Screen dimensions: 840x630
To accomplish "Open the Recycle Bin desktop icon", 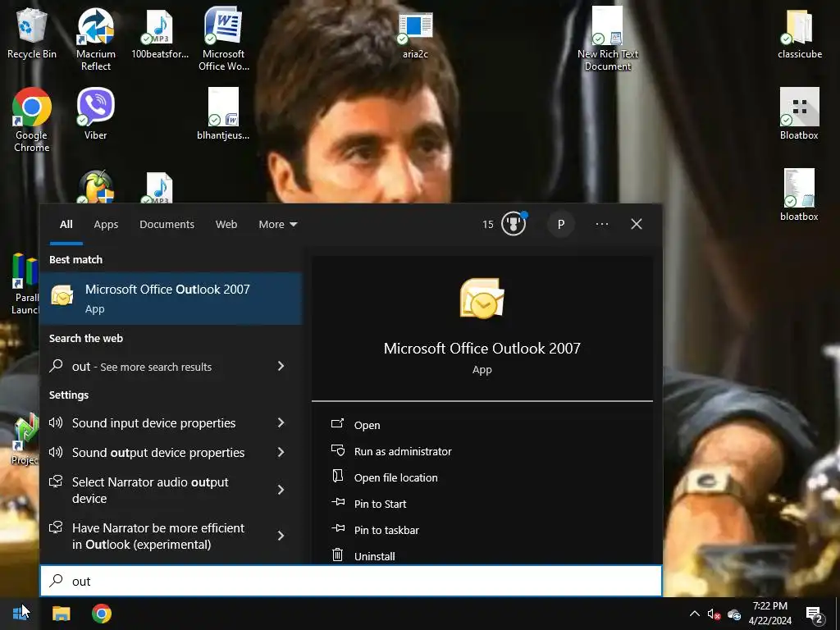I will pyautogui.click(x=32, y=33).
